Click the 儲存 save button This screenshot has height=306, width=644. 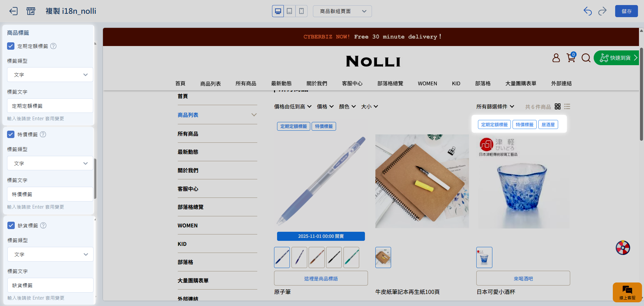coord(626,11)
